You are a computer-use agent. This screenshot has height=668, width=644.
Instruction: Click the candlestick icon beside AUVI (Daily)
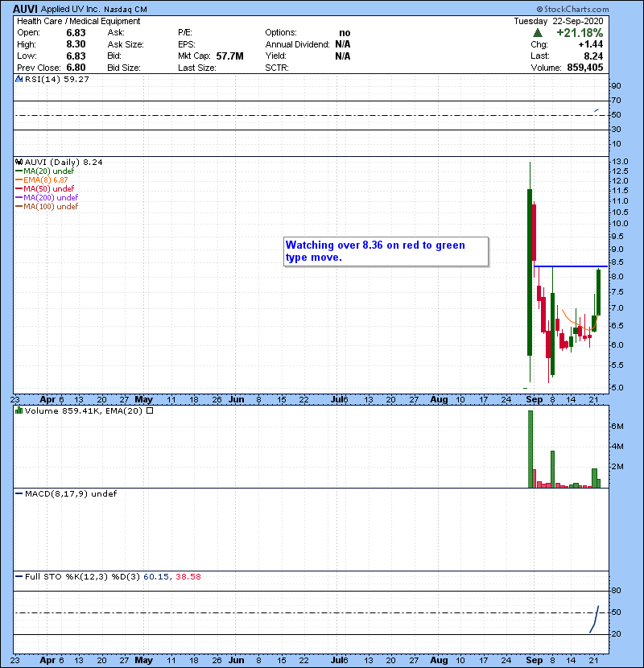[19, 162]
